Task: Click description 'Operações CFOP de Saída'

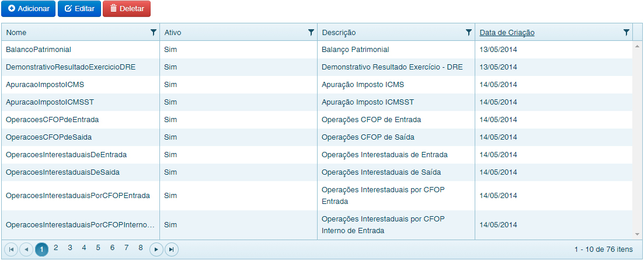Action: [368, 137]
